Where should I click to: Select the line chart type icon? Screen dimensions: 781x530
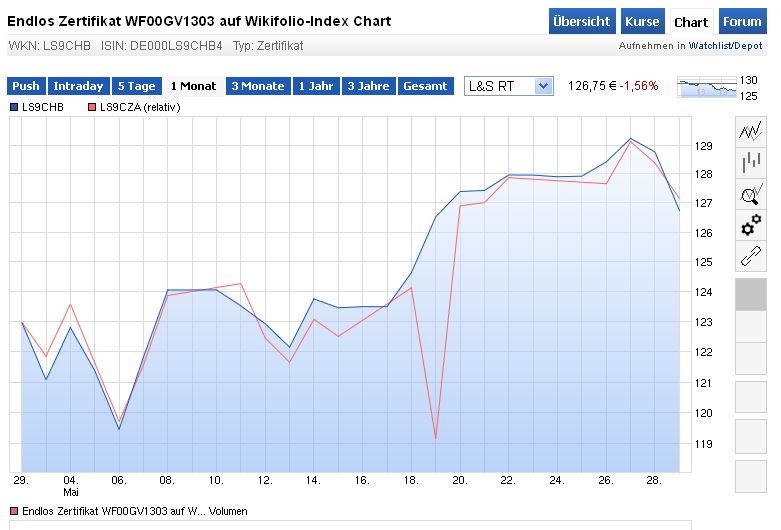click(751, 132)
